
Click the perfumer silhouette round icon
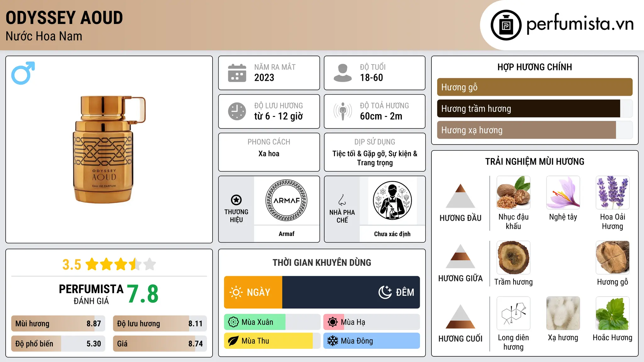[392, 200]
